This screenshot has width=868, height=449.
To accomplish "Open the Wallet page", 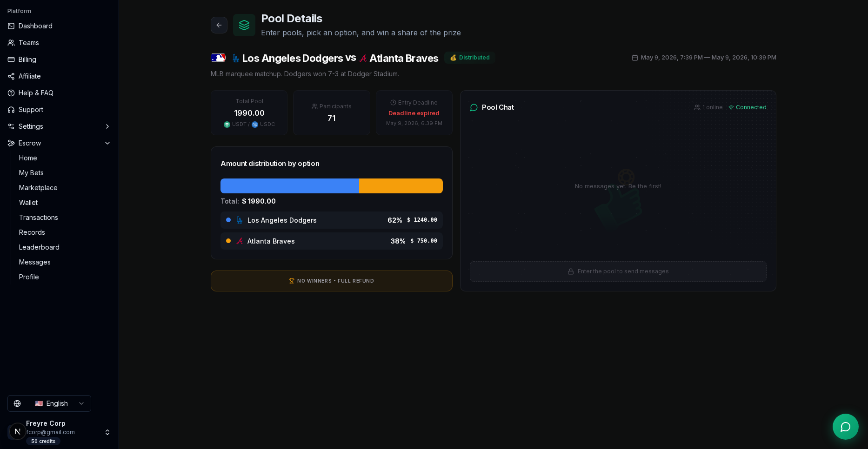I will (64, 203).
